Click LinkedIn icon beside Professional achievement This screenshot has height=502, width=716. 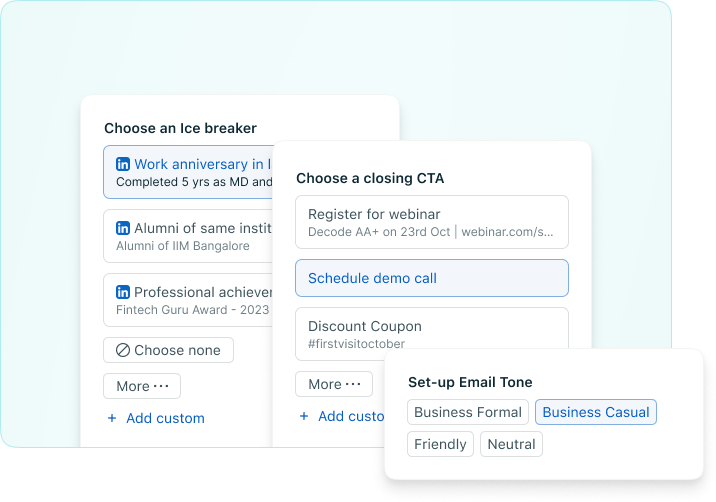(123, 292)
